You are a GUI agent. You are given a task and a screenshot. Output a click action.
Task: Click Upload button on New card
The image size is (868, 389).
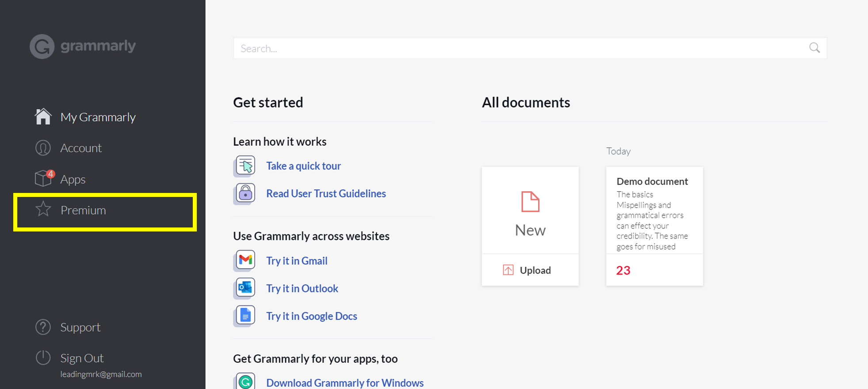(x=530, y=270)
